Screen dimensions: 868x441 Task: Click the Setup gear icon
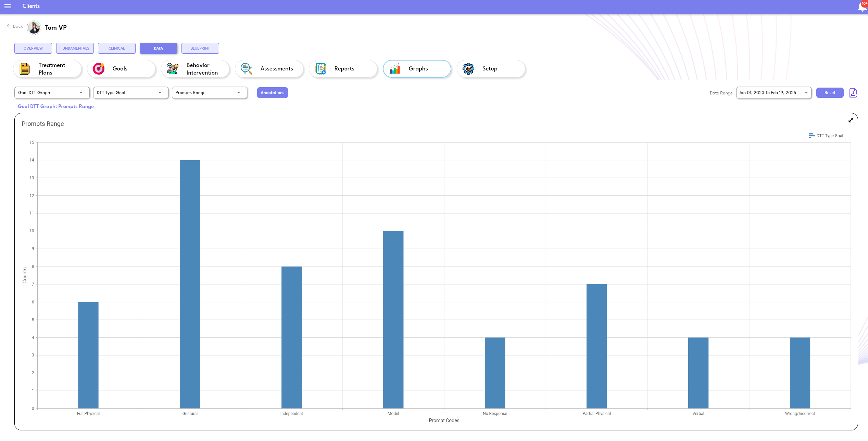[x=468, y=69]
